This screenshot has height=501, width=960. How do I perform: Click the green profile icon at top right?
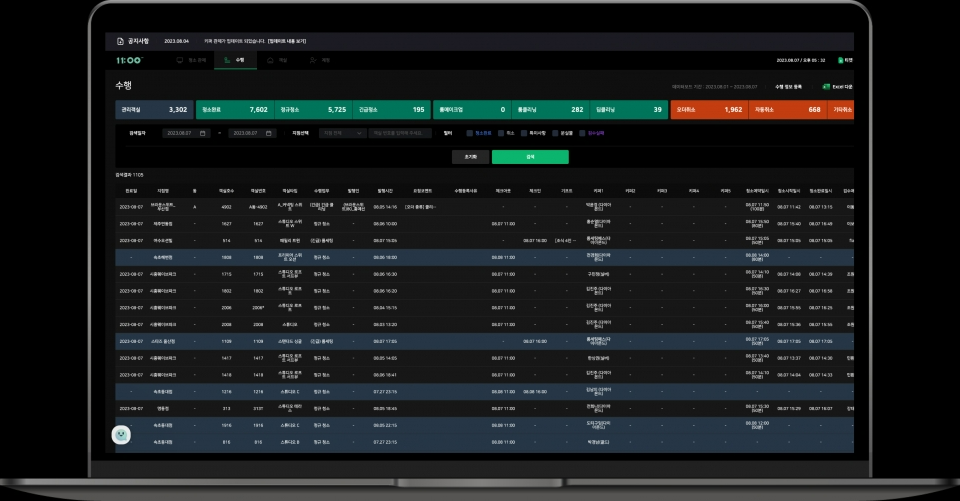[841, 61]
